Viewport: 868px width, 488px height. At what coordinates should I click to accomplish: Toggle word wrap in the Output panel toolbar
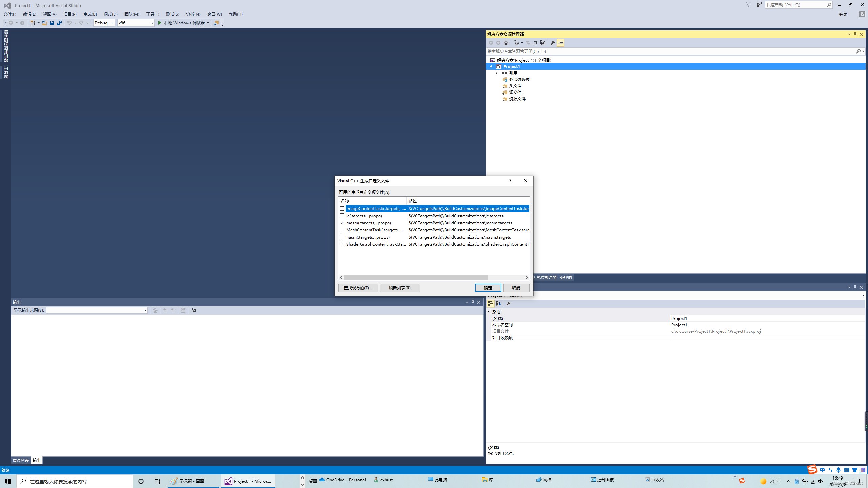tap(193, 310)
